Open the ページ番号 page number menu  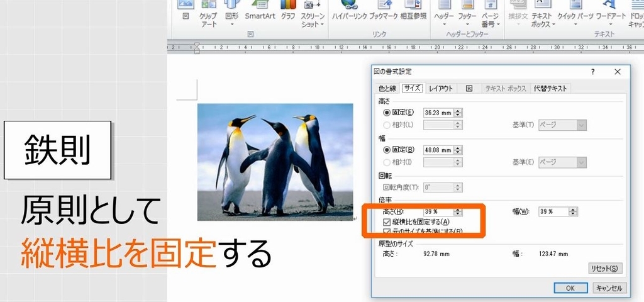[x=491, y=13]
